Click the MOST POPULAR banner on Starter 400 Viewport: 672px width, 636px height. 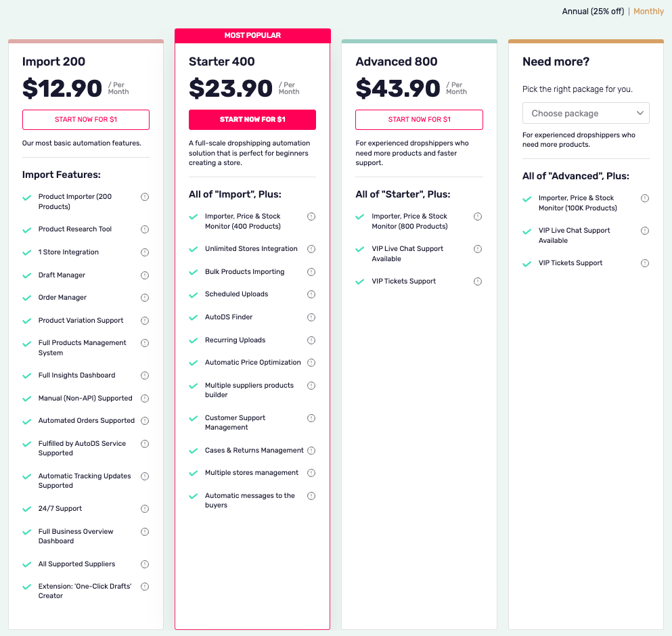click(x=252, y=35)
